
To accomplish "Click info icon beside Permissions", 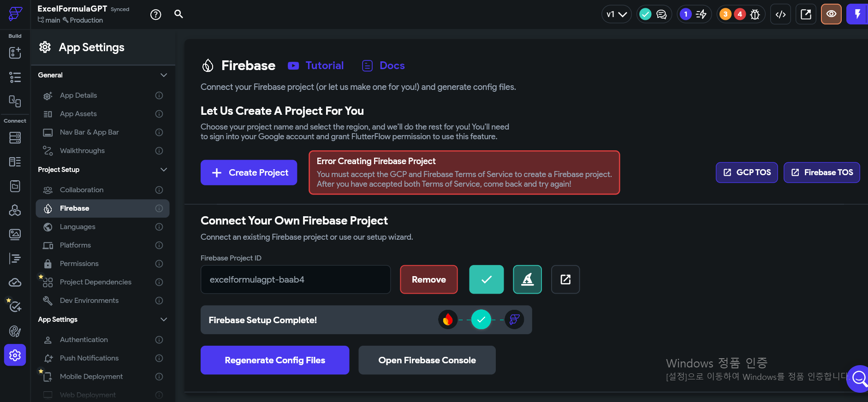I will [x=159, y=264].
